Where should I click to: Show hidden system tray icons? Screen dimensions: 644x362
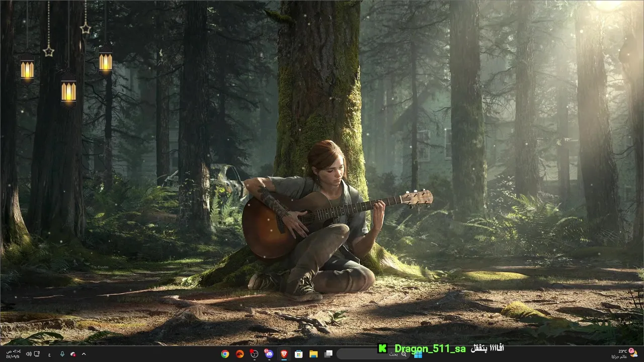[84, 354]
